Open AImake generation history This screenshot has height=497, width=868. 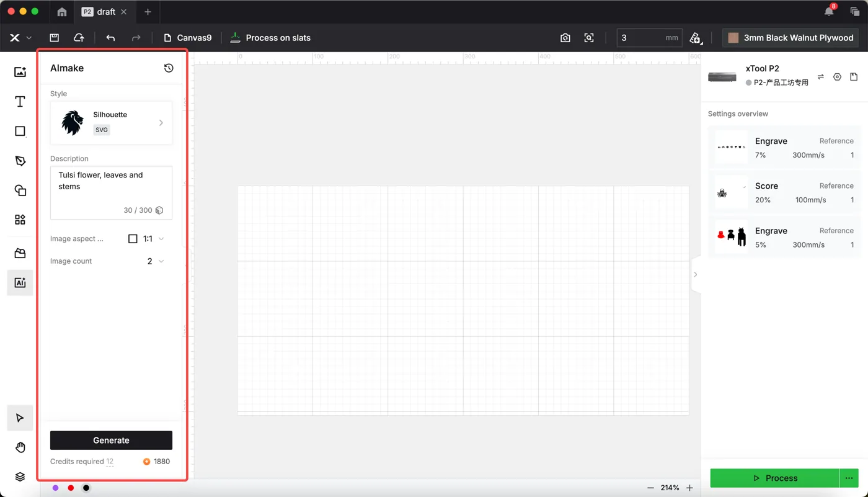[169, 68]
